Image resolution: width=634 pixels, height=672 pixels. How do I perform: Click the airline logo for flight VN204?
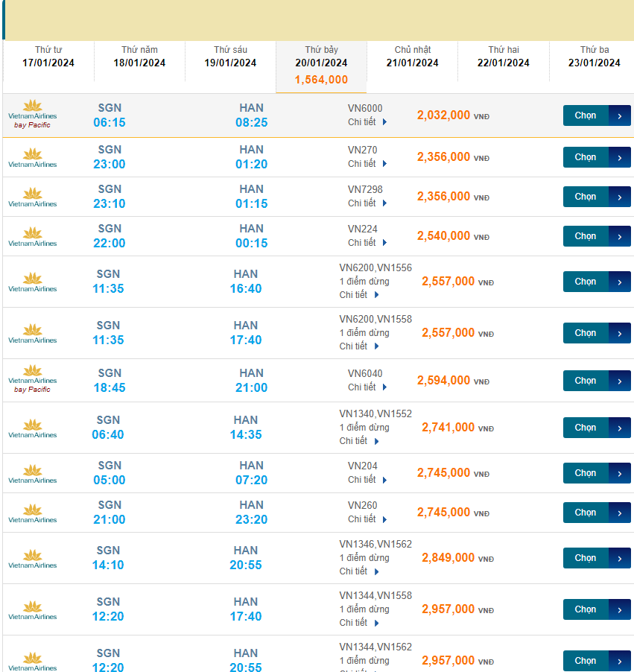32,473
